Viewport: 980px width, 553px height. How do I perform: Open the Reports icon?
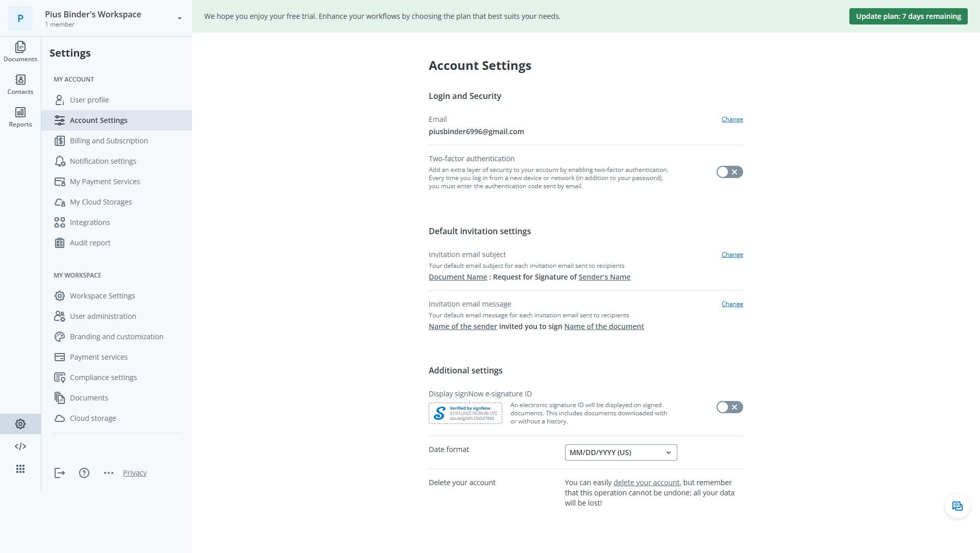click(x=20, y=117)
